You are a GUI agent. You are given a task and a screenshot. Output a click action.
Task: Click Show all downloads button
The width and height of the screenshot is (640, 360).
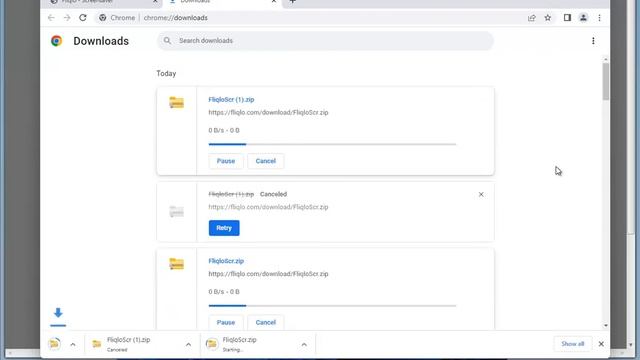(x=573, y=344)
